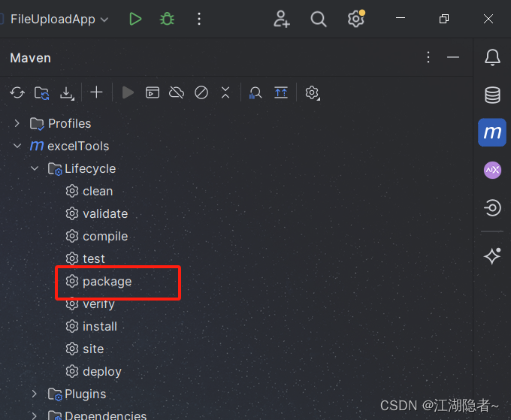Select the deploy lifecycle phase
This screenshot has width=511, height=420.
pos(93,371)
